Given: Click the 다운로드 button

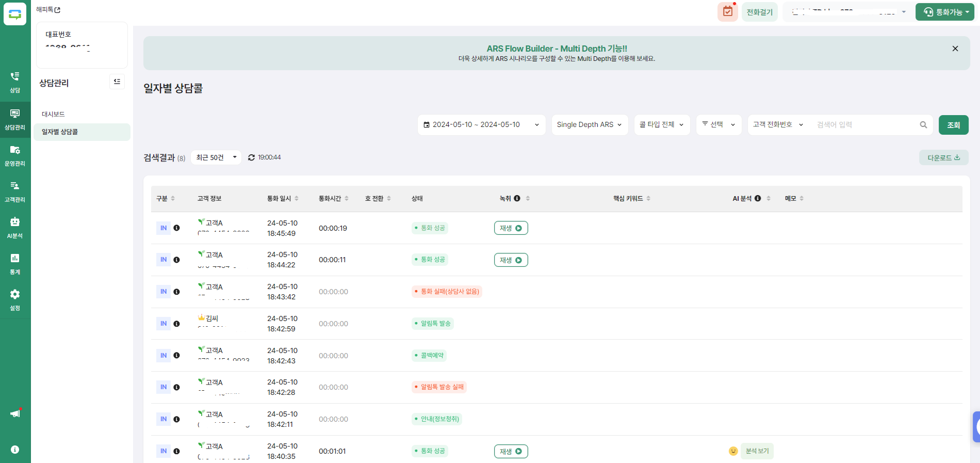Looking at the screenshot, I should 943,158.
